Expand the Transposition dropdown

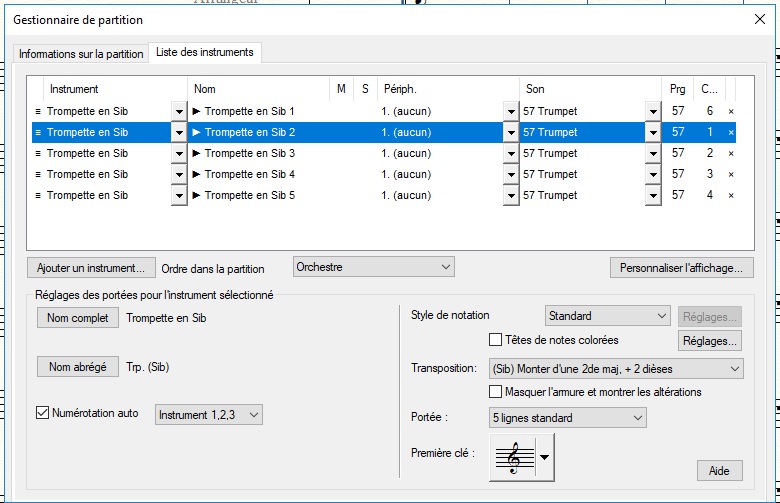coord(616,368)
